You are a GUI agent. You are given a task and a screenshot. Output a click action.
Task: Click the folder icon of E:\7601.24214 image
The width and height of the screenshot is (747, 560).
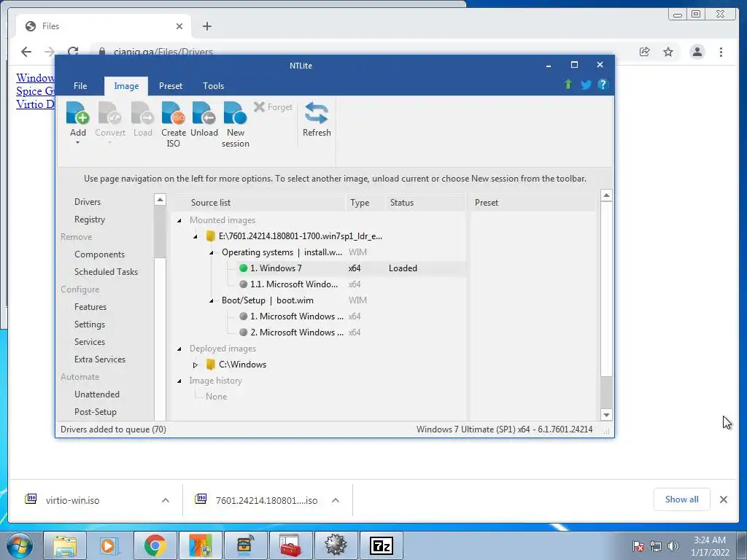point(210,236)
